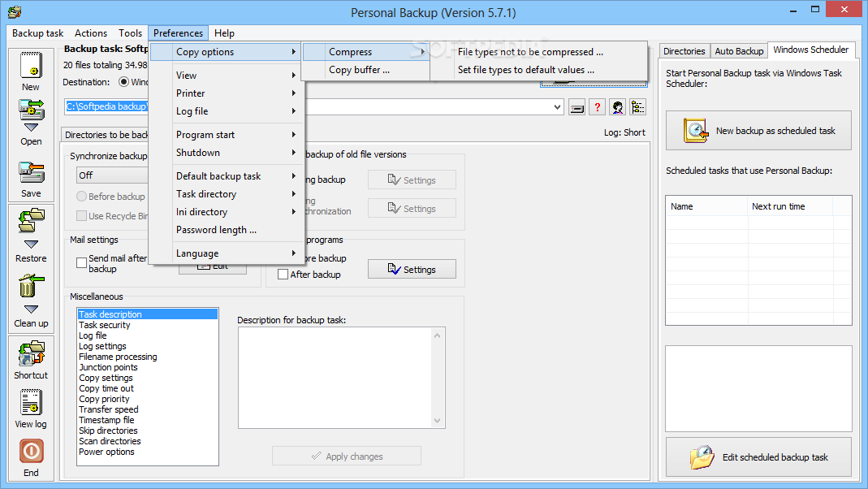Select Log settings in Miscellaneous list
The height and width of the screenshot is (489, 868).
147,346
